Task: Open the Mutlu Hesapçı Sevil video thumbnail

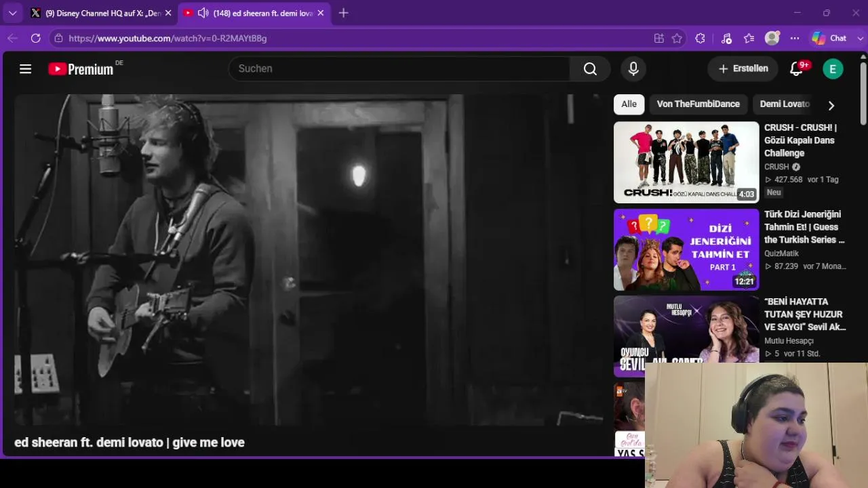Action: (686, 336)
